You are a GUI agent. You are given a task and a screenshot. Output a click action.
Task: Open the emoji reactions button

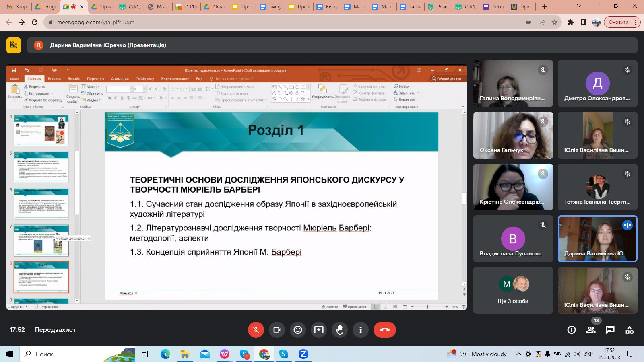[298, 330]
